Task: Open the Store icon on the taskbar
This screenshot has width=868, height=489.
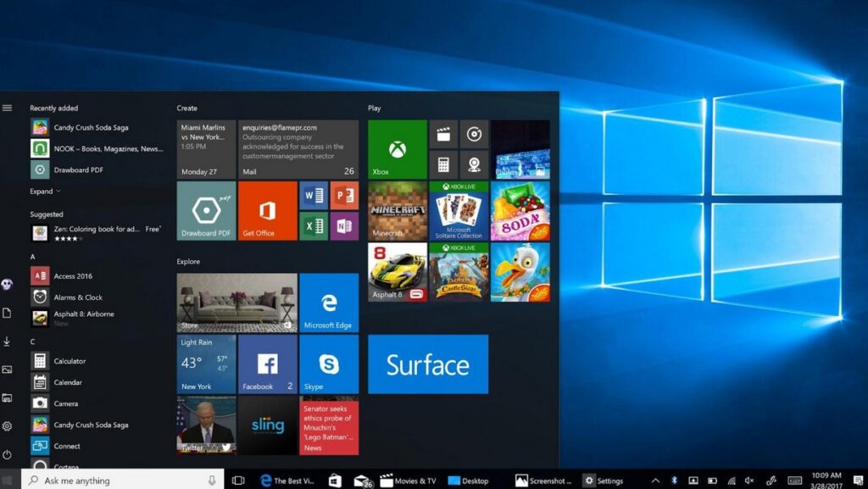Action: (335, 481)
